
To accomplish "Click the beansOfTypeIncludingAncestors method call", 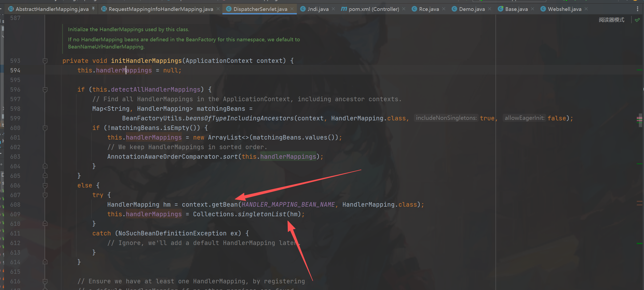I will coord(239,118).
